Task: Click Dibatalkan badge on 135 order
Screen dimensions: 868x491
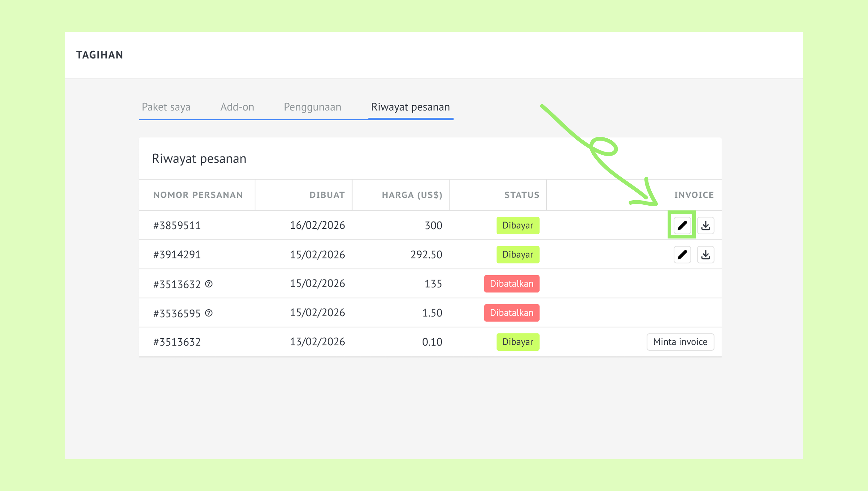Action: pyautogui.click(x=512, y=284)
